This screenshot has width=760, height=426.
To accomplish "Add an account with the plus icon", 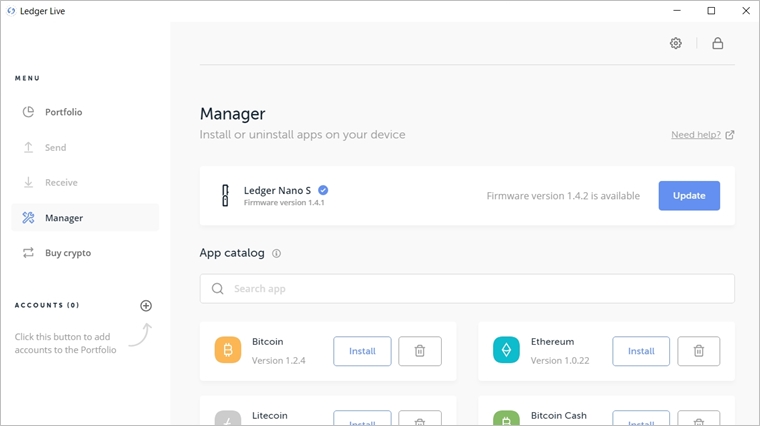I will tap(146, 305).
